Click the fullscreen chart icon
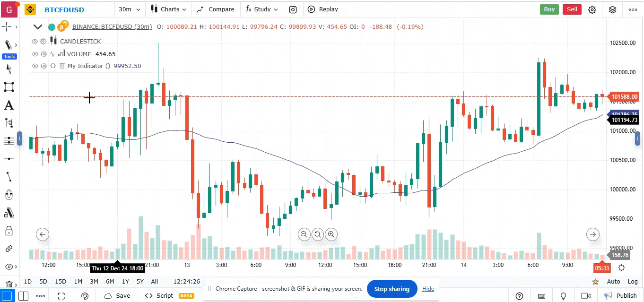The height and width of the screenshot is (302, 644). coord(61,296)
